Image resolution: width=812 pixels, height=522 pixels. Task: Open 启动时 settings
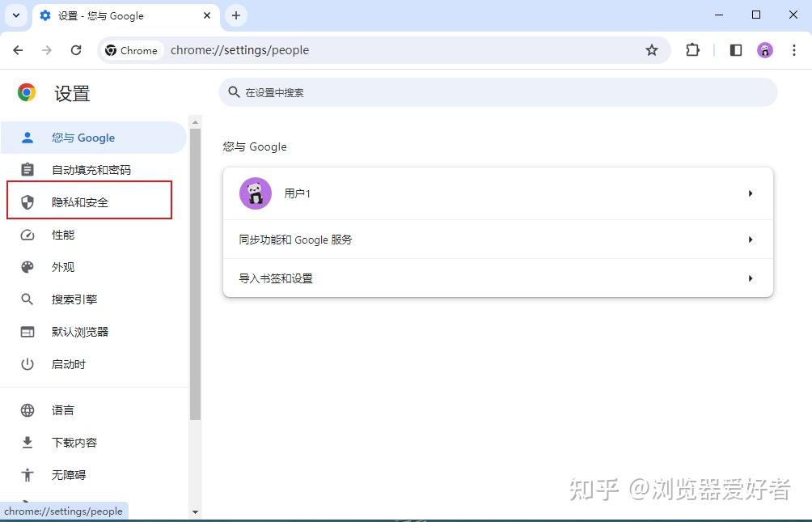[x=94, y=364]
